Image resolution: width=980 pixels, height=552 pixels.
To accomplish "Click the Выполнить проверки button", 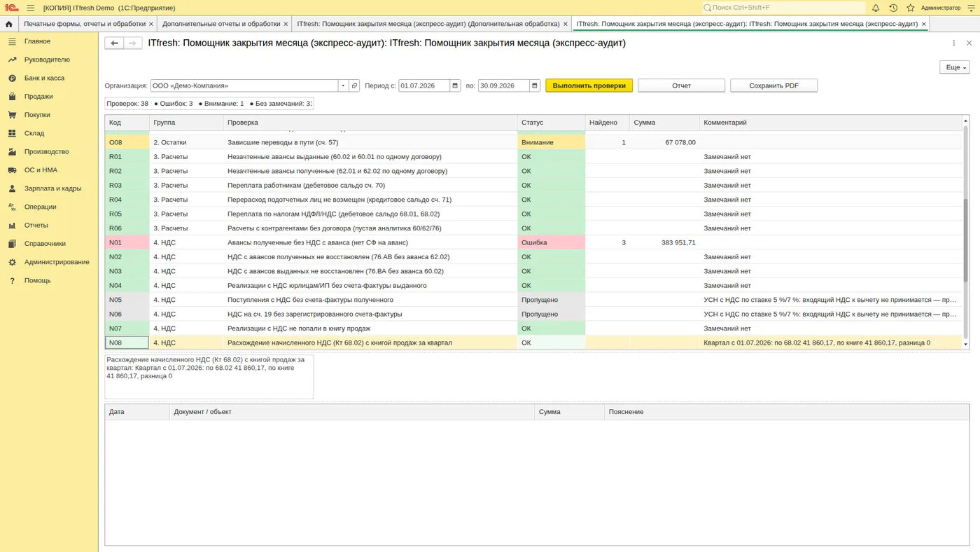I will (589, 85).
